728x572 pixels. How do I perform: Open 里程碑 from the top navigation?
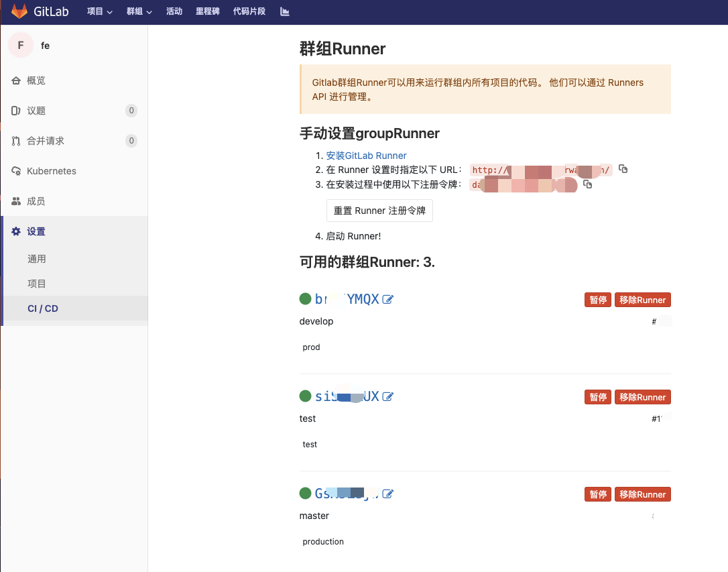(208, 11)
